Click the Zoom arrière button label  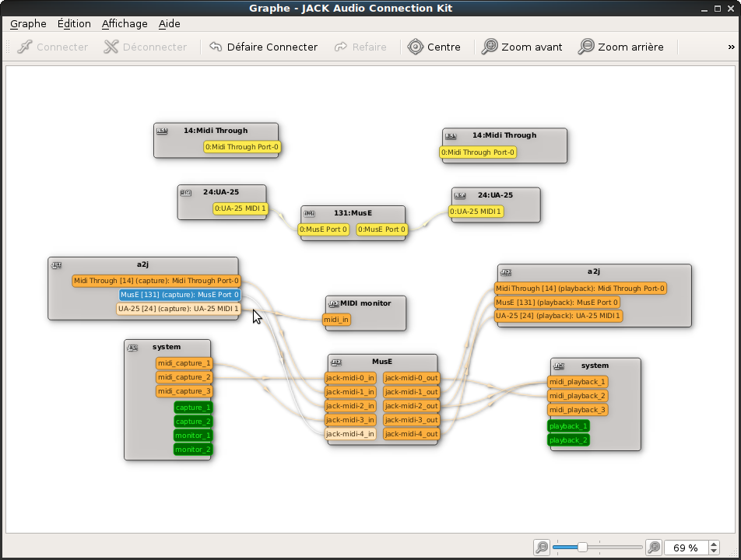630,47
